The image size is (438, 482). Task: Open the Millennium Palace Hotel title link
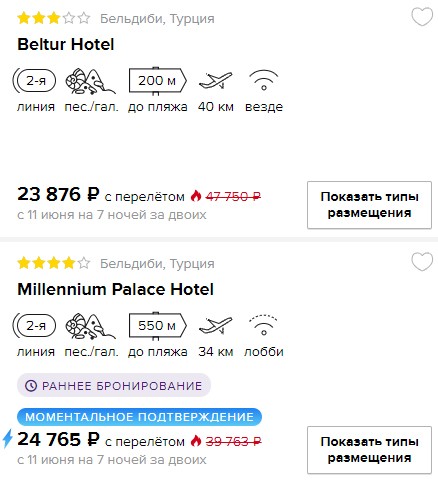[115, 289]
